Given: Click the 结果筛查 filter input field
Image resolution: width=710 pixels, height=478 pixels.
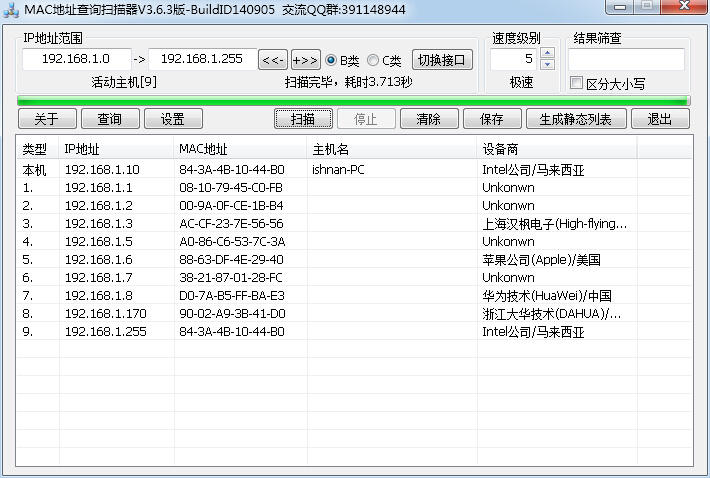Looking at the screenshot, I should click(x=627, y=60).
